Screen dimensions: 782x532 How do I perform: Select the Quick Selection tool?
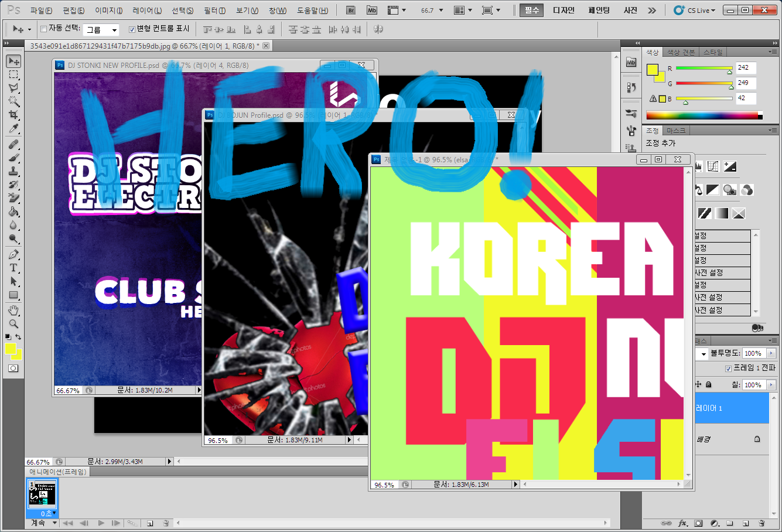tap(13, 101)
